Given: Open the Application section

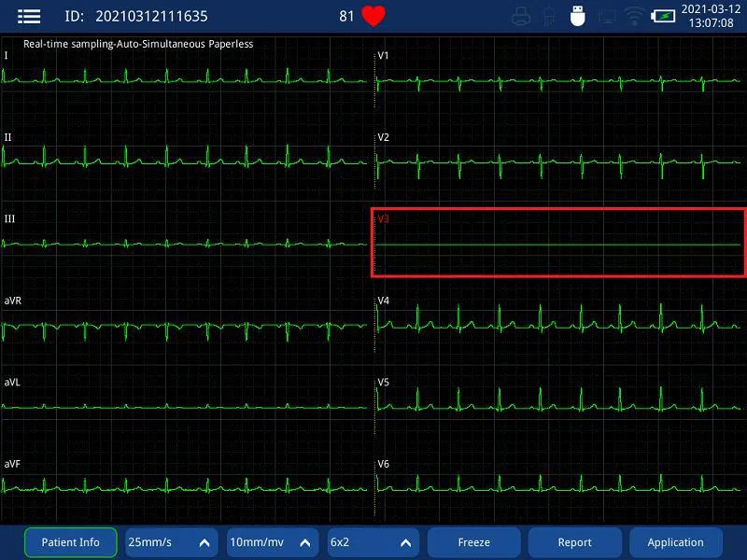Looking at the screenshot, I should (x=675, y=542).
